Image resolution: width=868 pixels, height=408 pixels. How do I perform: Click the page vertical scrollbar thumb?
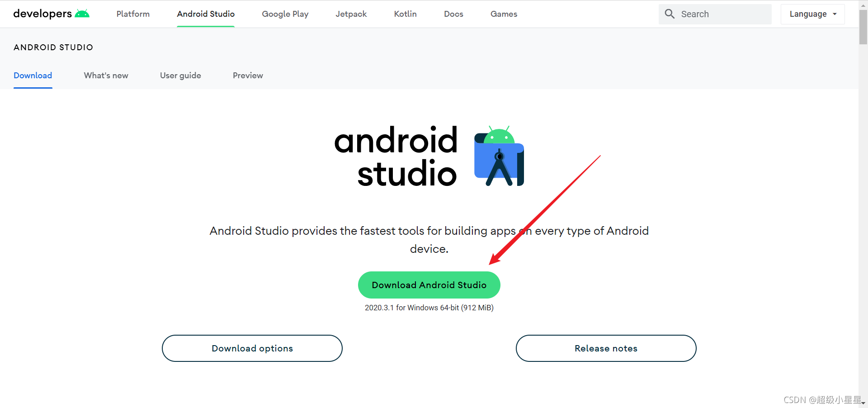863,27
